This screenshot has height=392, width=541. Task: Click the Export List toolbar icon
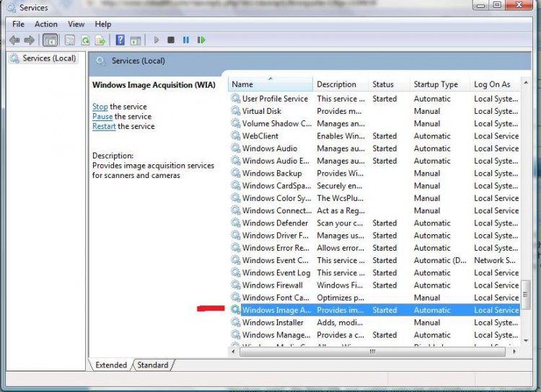point(100,40)
